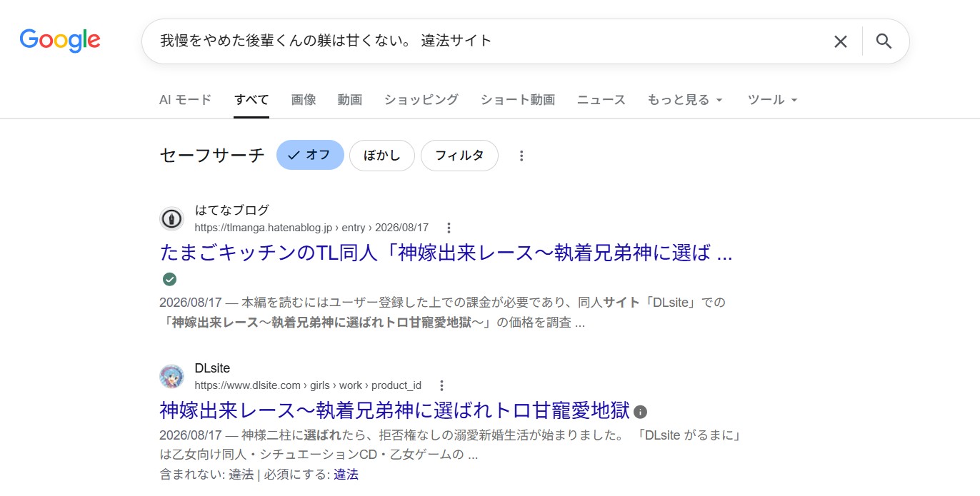
Task: Select the すべて tab
Action: pyautogui.click(x=251, y=100)
